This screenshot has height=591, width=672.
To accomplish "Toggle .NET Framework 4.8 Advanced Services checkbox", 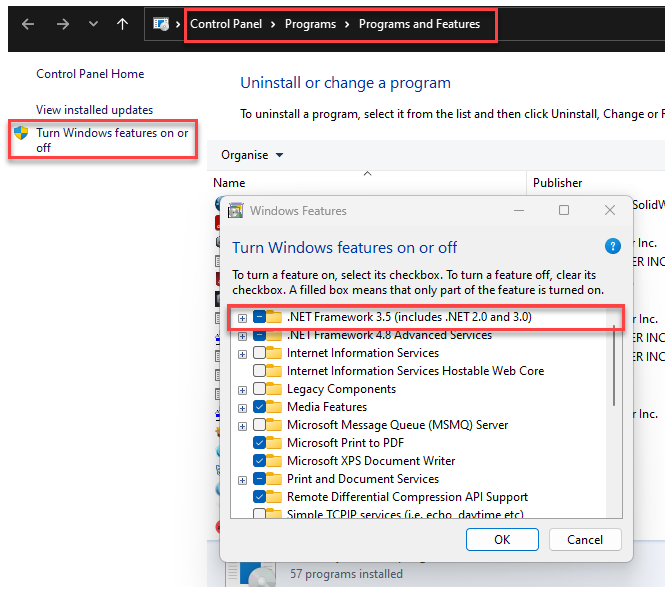I will coord(259,335).
